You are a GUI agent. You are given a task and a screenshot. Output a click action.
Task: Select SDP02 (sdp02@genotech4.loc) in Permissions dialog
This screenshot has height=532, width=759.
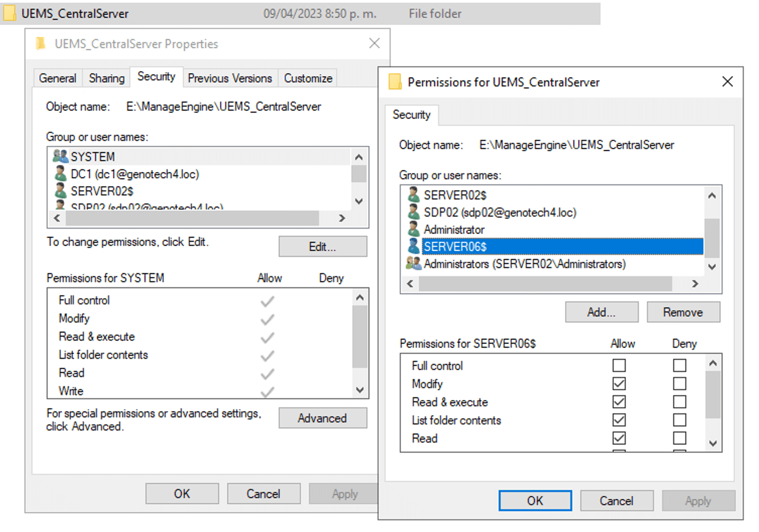pyautogui.click(x=500, y=212)
